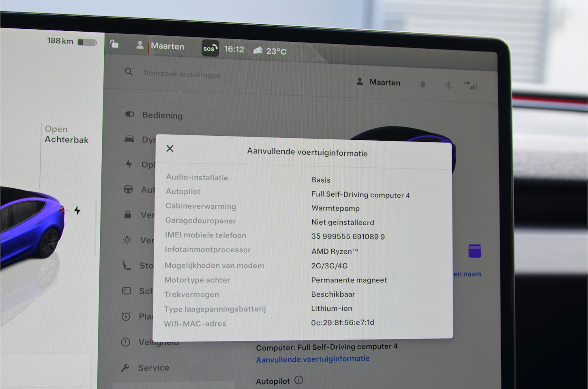
Task: Click the search magnifier icon
Action: pos(129,72)
